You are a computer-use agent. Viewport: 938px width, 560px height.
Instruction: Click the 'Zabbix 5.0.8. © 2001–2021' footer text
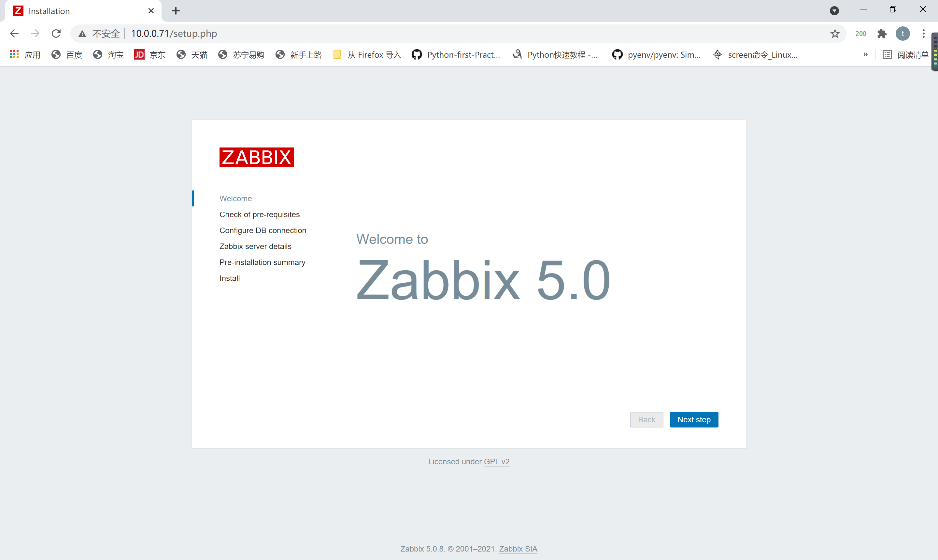point(448,549)
